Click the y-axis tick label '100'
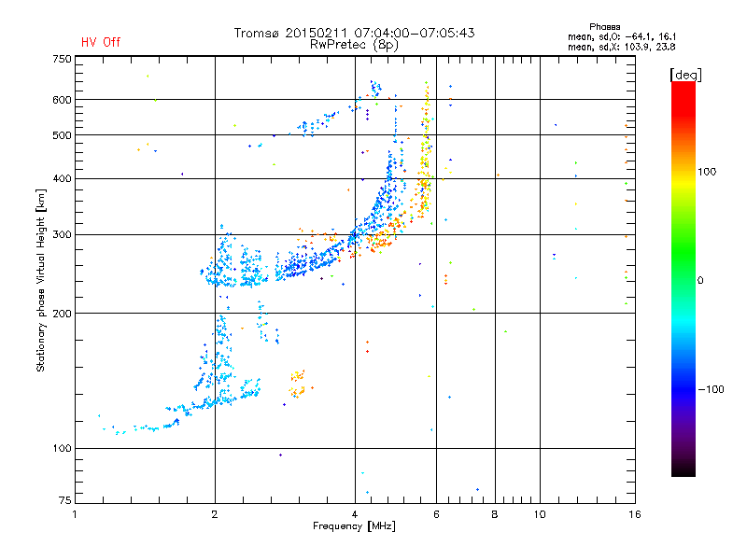747x560 pixels. click(x=62, y=448)
